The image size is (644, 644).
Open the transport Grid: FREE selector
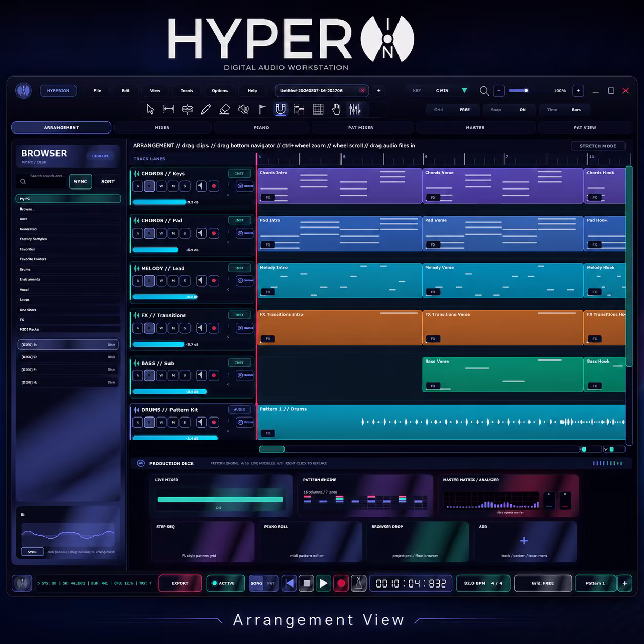point(543,583)
